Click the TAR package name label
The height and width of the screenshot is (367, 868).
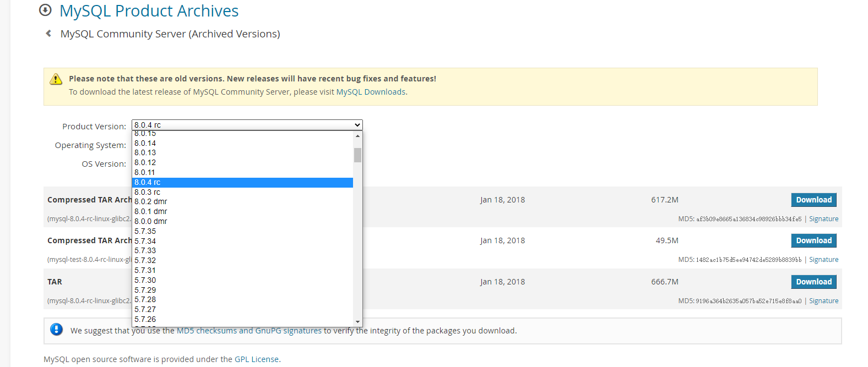[55, 282]
